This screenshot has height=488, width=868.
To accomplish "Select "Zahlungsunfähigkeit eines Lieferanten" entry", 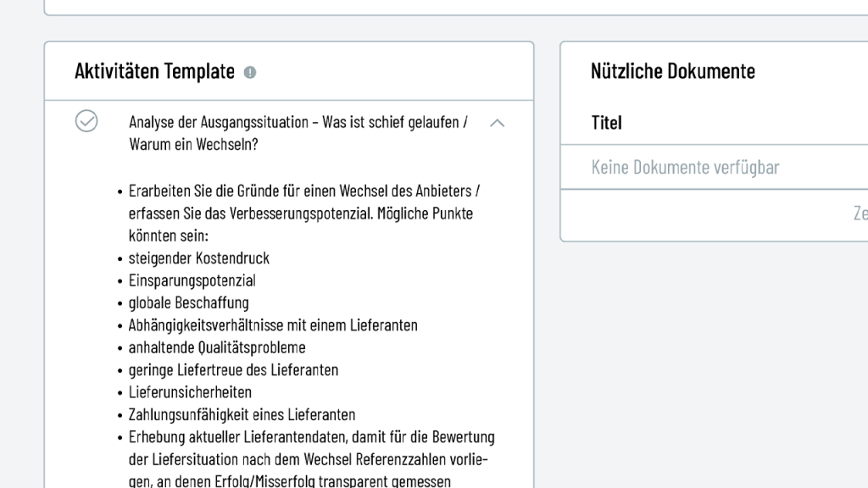I will tap(242, 415).
